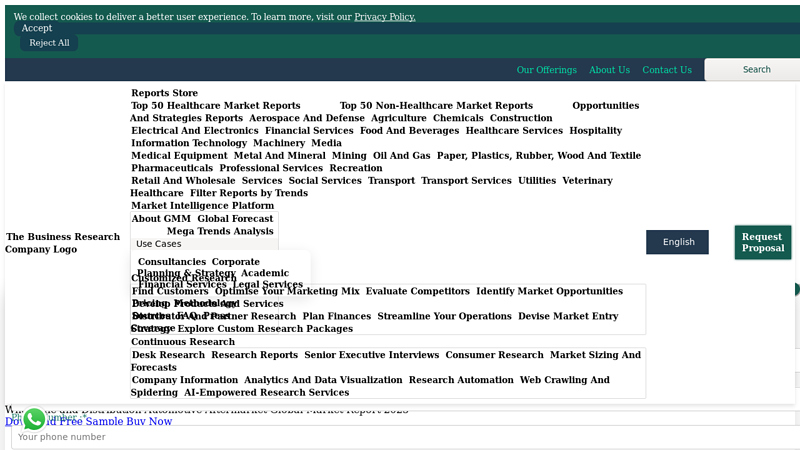
Task: Expand the Our Offerings menu
Action: [546, 70]
